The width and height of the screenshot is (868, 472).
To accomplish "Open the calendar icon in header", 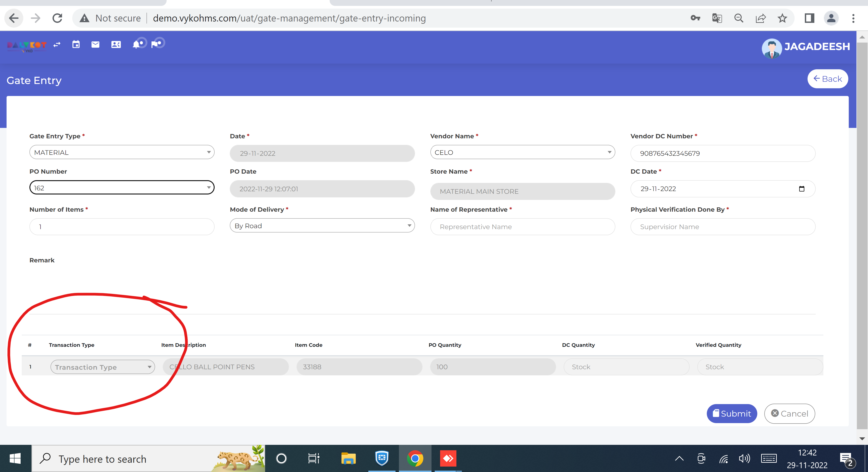I will tap(76, 44).
